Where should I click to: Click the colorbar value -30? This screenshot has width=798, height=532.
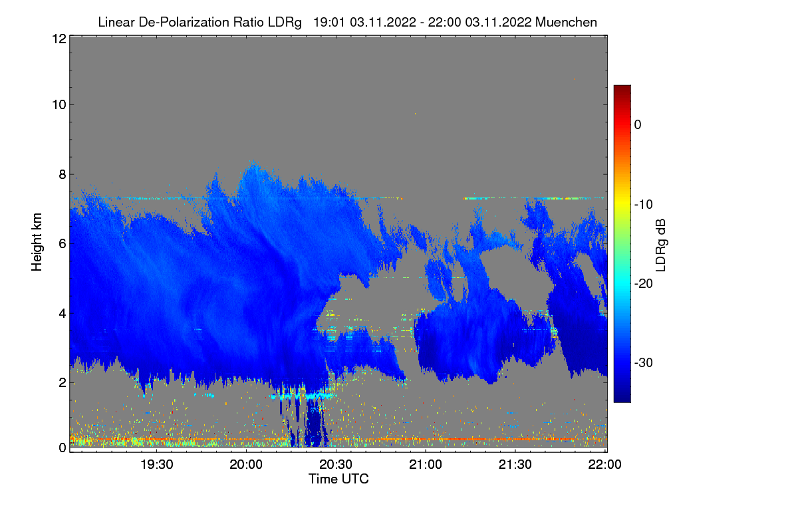point(644,362)
